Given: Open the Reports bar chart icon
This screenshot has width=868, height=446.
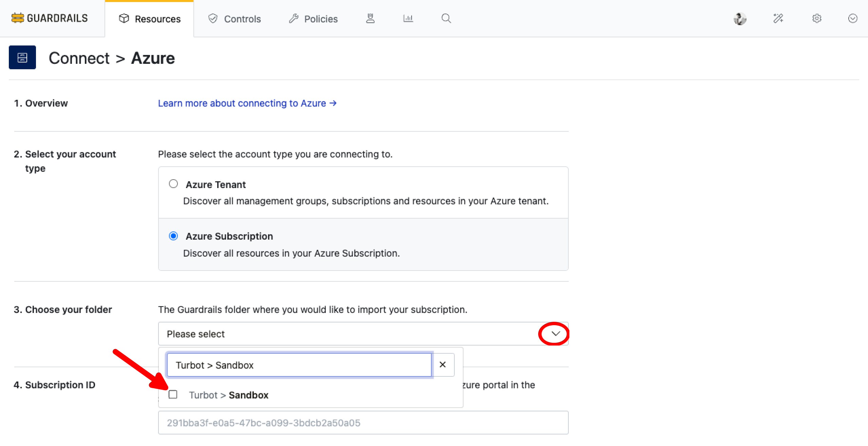Looking at the screenshot, I should (x=408, y=18).
